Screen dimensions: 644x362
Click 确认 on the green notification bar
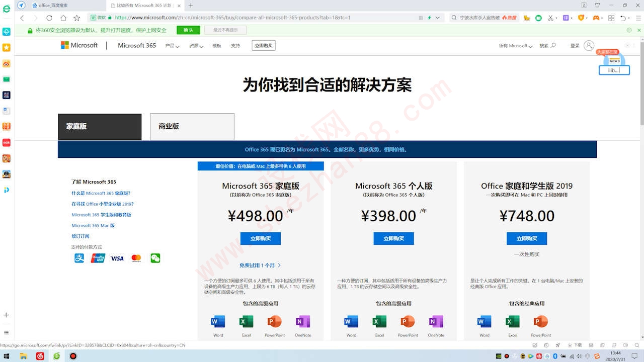tap(188, 30)
